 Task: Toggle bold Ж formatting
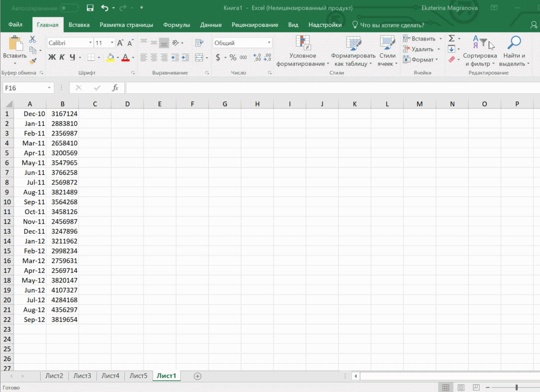(52, 58)
